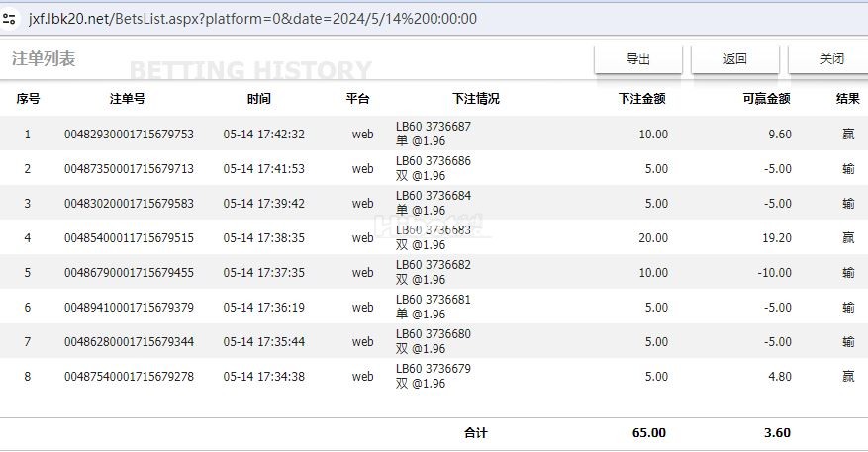Select the browser address bar URL
The height and width of the screenshot is (452, 868).
(x=252, y=19)
